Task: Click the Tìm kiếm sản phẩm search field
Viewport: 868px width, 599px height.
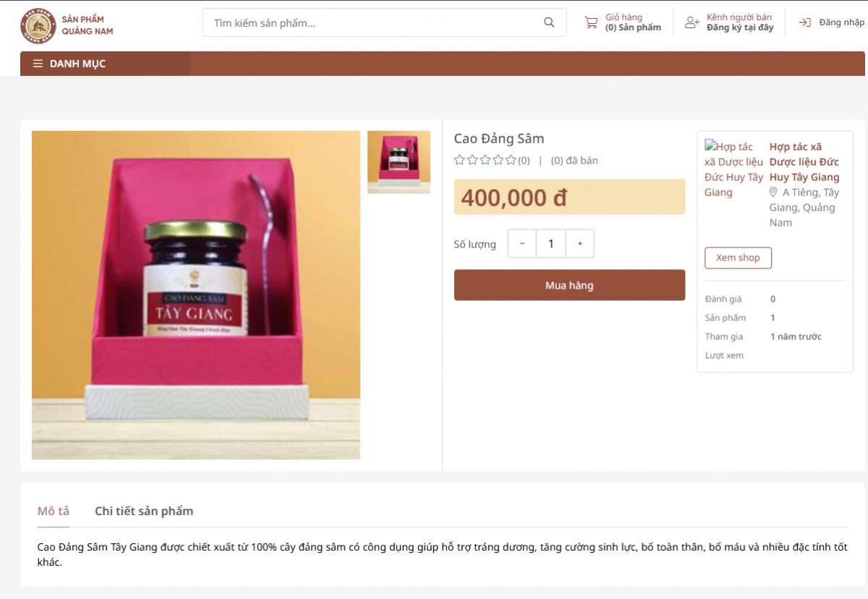Action: click(x=376, y=22)
